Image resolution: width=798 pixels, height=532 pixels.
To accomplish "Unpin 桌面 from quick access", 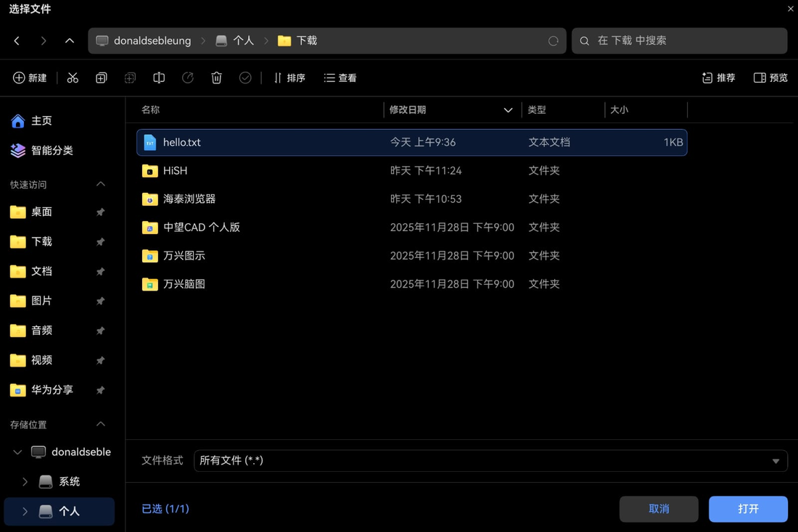I will click(100, 212).
